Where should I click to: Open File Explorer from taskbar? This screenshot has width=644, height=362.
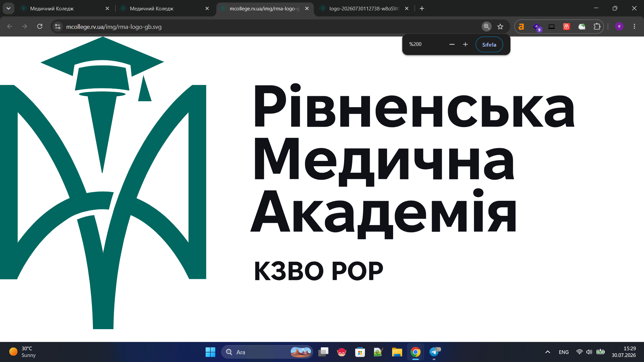(x=397, y=352)
